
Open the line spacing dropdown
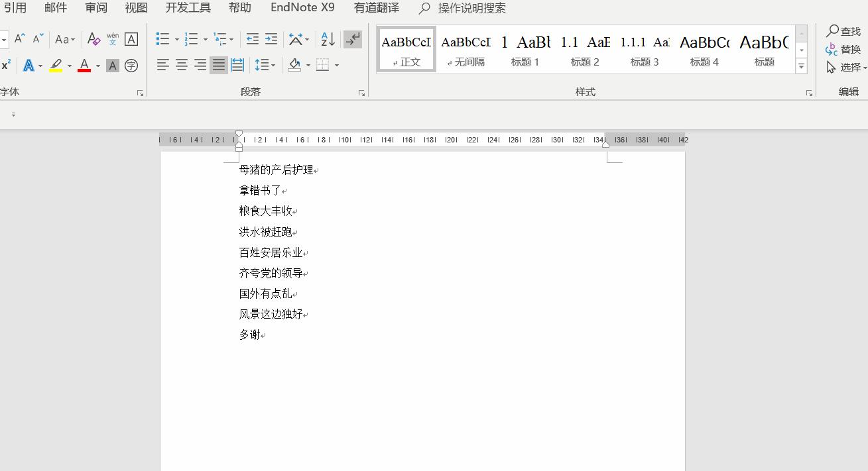(265, 64)
